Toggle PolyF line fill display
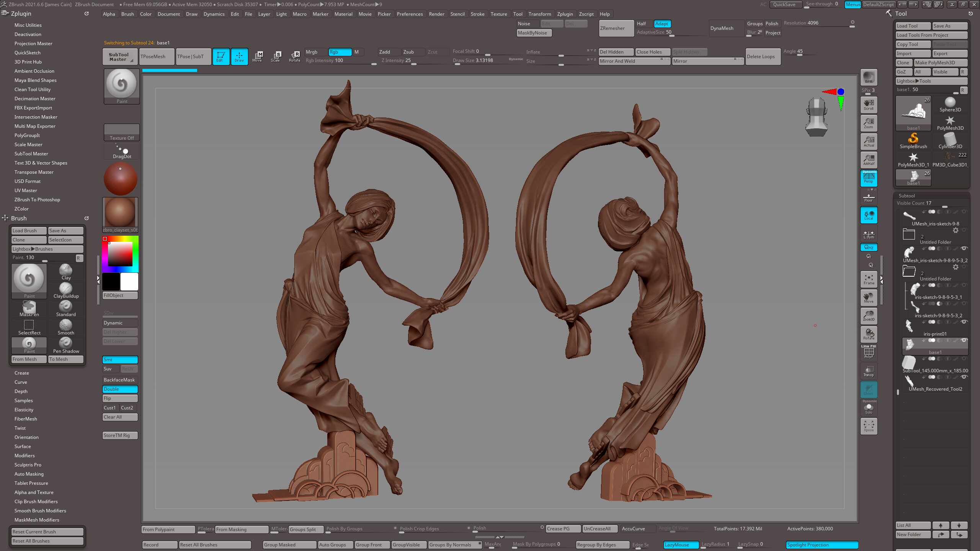This screenshot has width=980, height=551. pyautogui.click(x=869, y=352)
